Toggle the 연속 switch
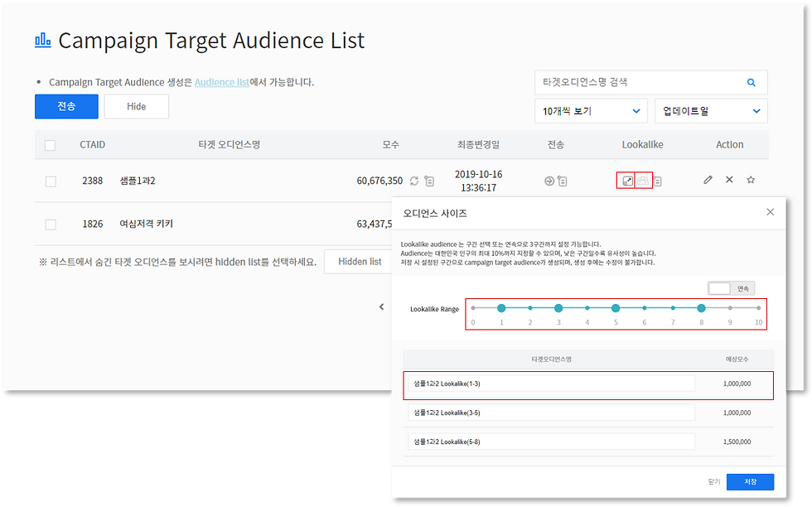Image resolution: width=812 pixels, height=507 pixels. [x=731, y=288]
